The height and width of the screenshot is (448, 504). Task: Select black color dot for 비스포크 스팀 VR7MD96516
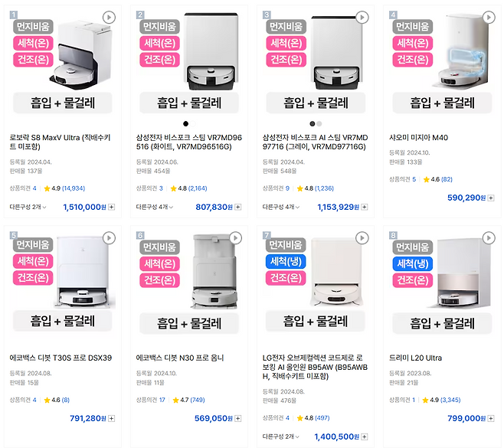coord(185,123)
